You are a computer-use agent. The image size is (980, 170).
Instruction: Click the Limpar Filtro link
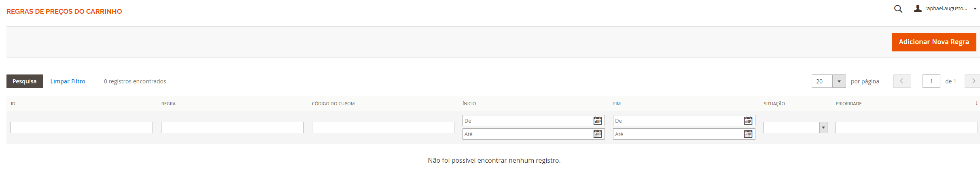(68, 81)
